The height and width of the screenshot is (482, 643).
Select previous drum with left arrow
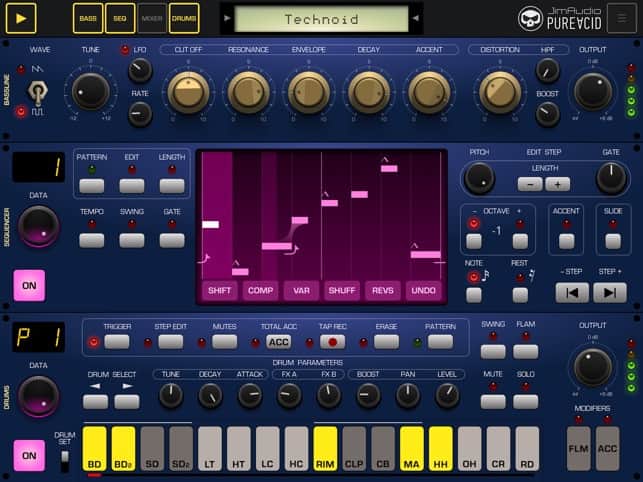click(95, 401)
